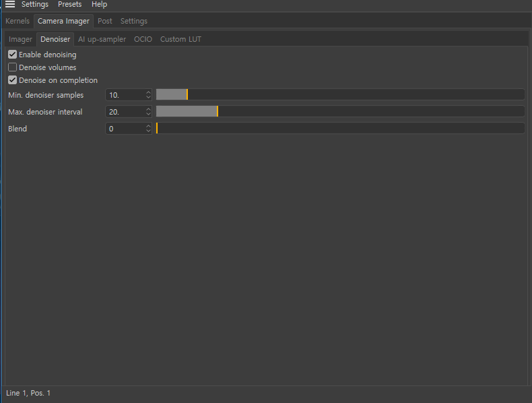Enable Denoise volumes checkbox

(x=13, y=67)
